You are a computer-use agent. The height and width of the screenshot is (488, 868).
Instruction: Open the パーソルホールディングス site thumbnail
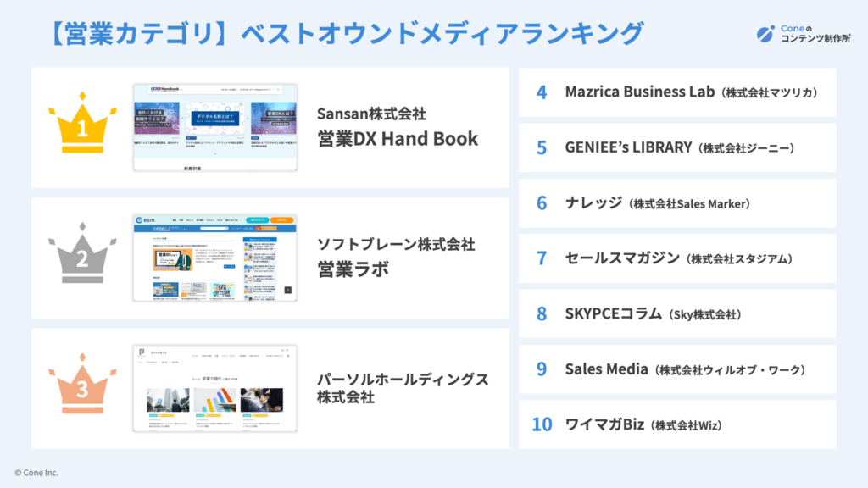(215, 388)
